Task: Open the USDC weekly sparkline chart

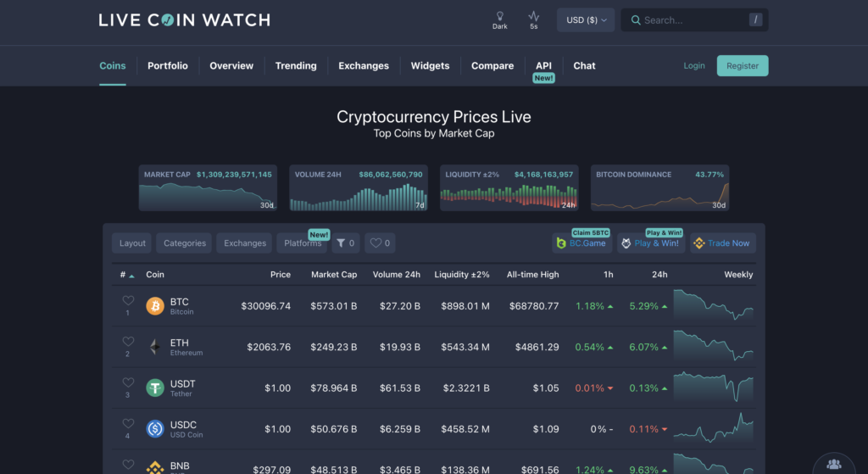Action: (714, 428)
